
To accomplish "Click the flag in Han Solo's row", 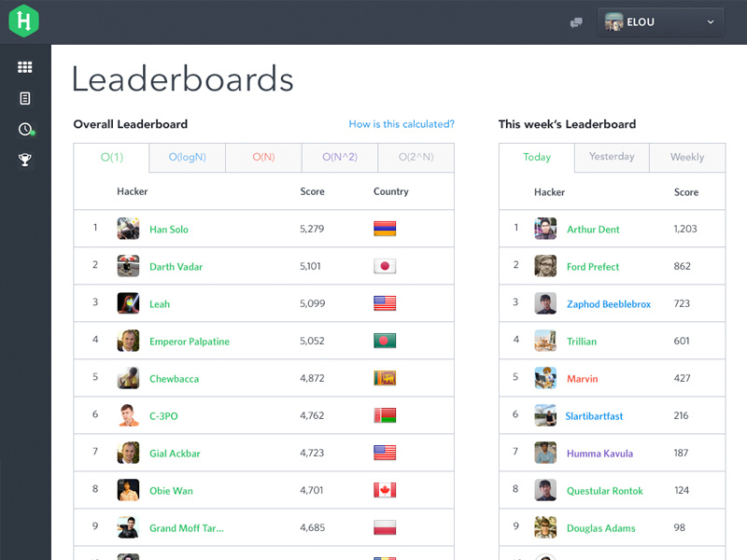I will coord(385,229).
